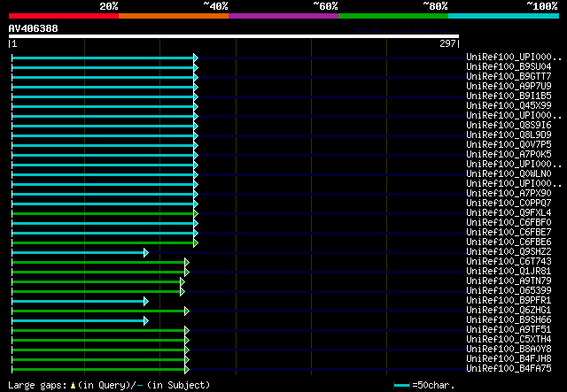Click the purple ~60% identity legend segment
This screenshot has width=567, height=392.
[283, 16]
